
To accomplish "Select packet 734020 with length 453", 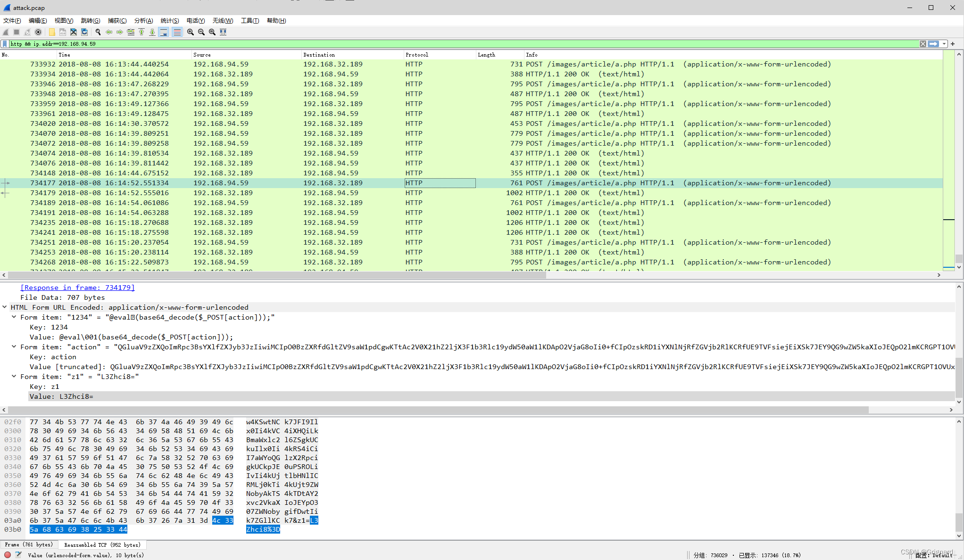I will tap(471, 124).
